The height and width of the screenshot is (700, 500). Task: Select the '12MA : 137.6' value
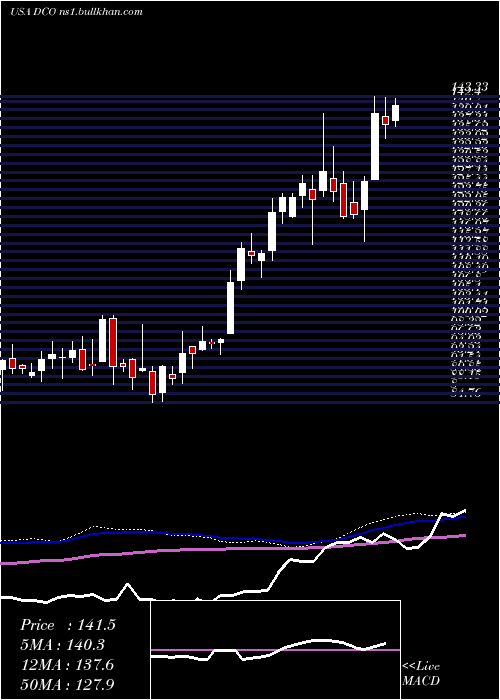(67, 665)
